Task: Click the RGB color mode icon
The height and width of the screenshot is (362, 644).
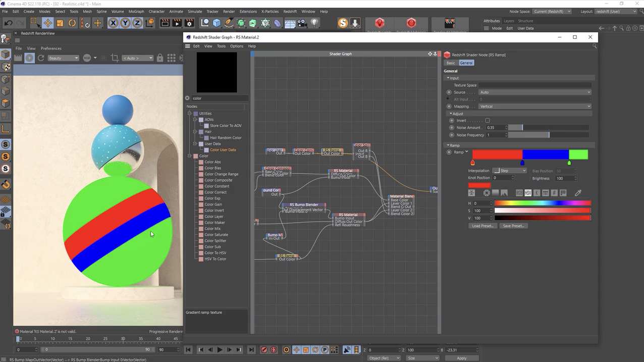Action: point(519,193)
